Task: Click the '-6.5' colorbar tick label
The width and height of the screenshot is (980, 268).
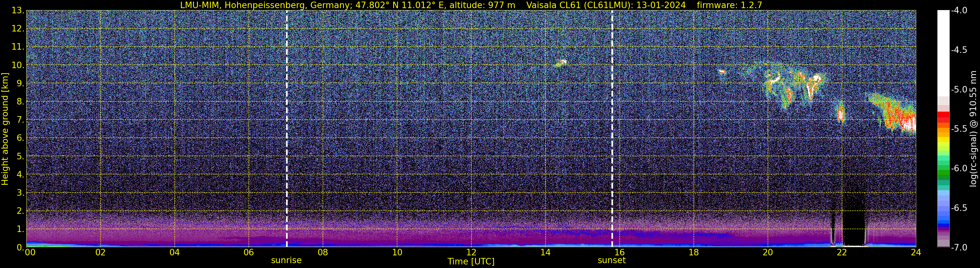Action: point(959,208)
